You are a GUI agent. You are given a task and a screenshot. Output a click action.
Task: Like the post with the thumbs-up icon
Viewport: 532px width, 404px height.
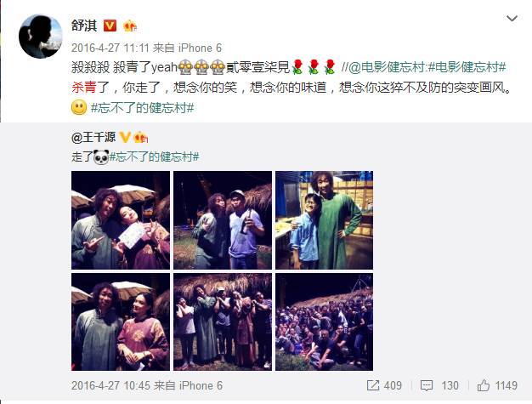click(484, 385)
